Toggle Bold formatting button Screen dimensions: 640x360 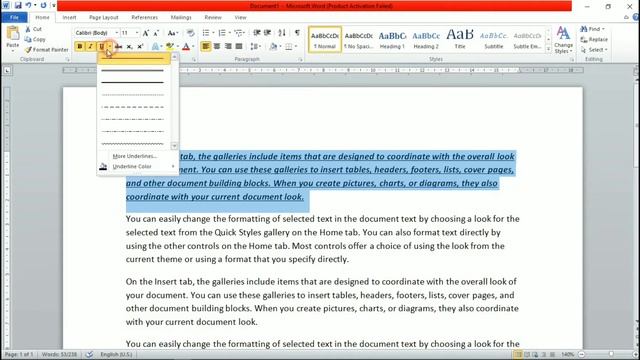(80, 47)
